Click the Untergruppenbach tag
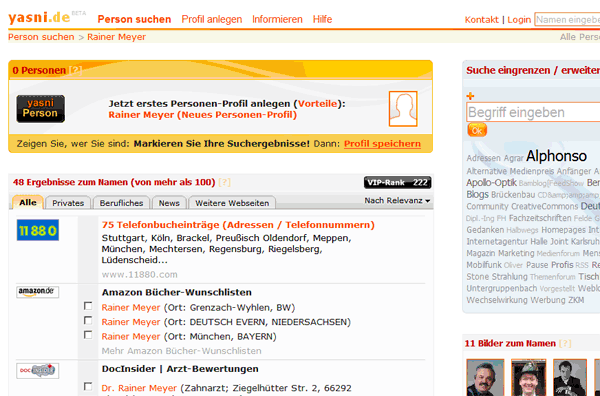Screen dimensions: 600x396 coord(502,288)
